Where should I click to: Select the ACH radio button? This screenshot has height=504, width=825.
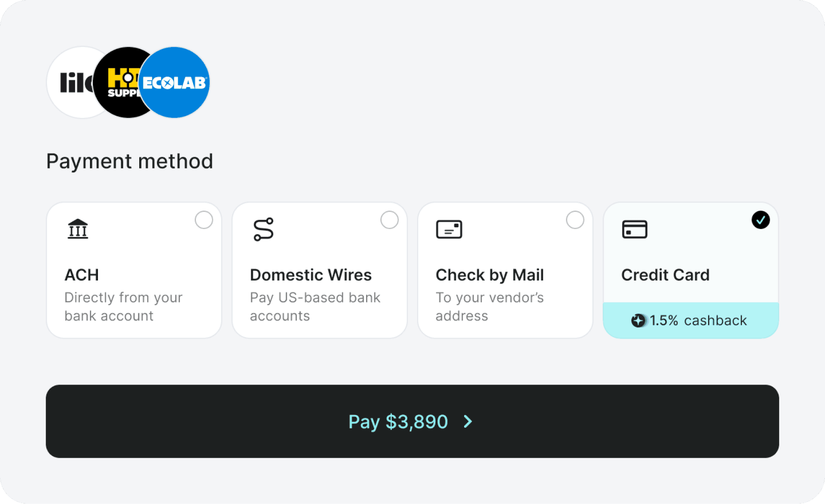tap(204, 220)
